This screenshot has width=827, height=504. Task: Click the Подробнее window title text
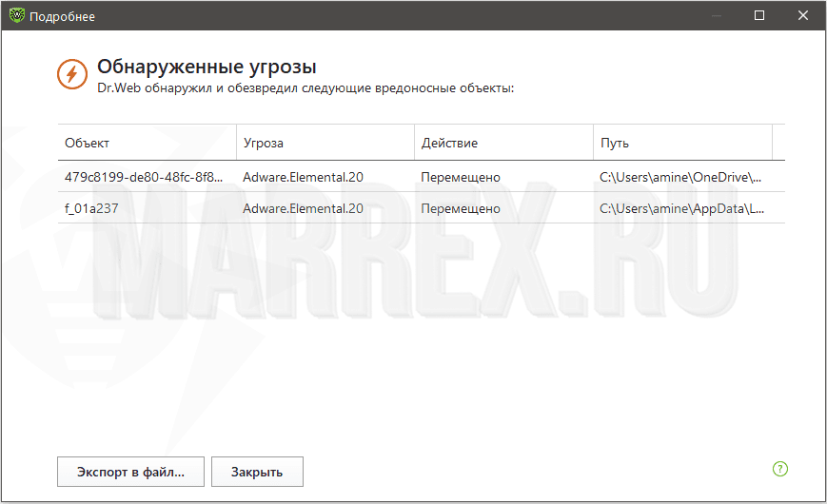click(62, 17)
